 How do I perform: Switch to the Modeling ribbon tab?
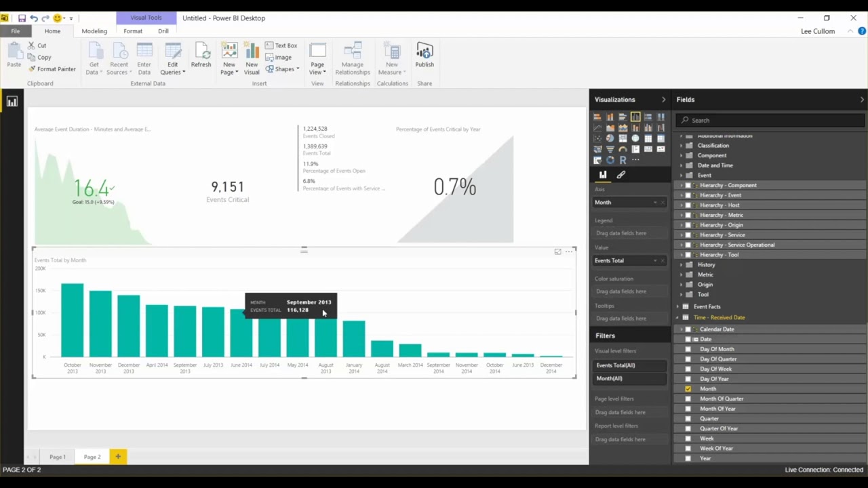(x=94, y=31)
